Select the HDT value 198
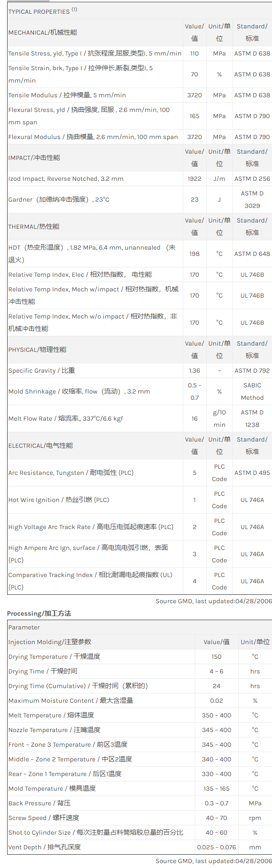 coord(194,254)
